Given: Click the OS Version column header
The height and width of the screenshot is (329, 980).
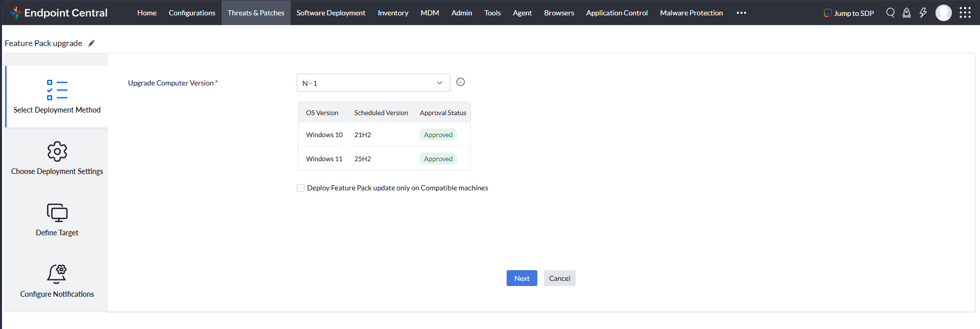Looking at the screenshot, I should (322, 113).
